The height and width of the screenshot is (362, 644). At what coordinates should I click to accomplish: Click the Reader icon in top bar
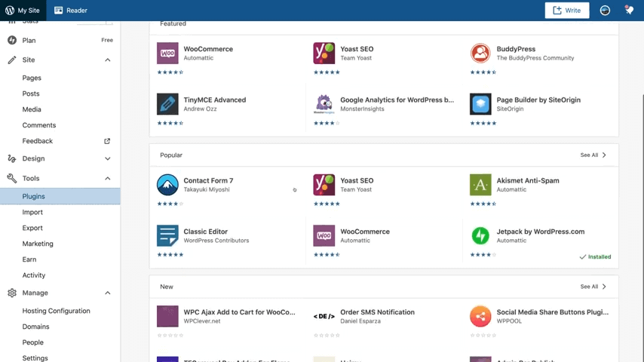(58, 11)
